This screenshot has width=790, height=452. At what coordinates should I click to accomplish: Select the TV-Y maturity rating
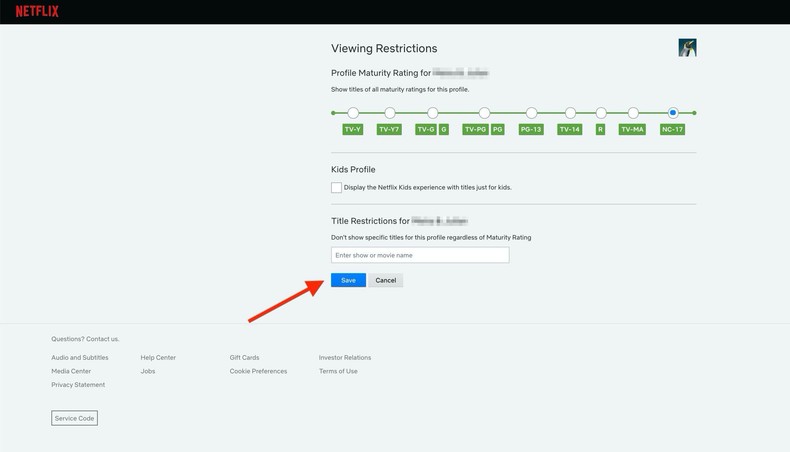point(353,113)
